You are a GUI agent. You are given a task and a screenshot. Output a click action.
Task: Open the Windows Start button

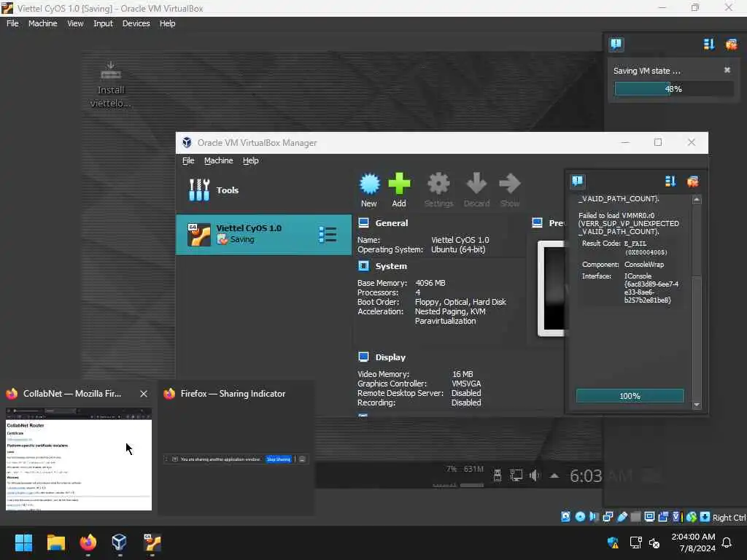pos(23,542)
